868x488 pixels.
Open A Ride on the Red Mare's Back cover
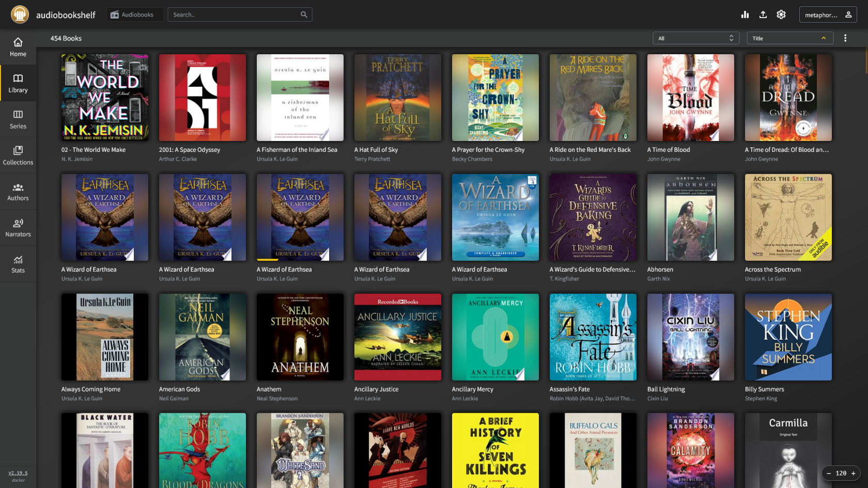pyautogui.click(x=593, y=98)
